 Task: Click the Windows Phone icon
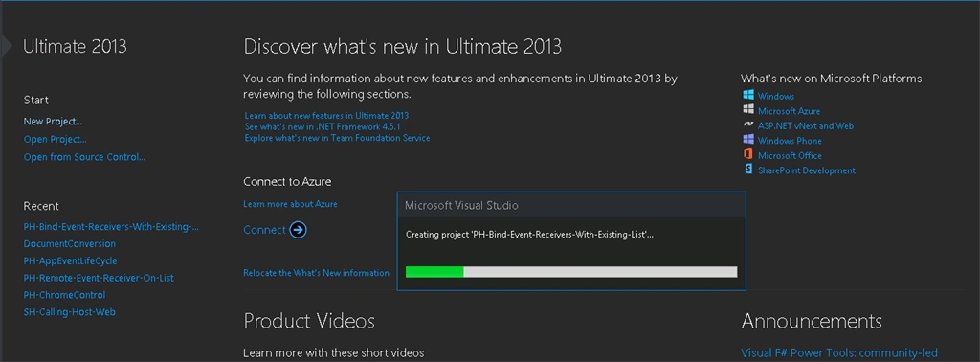(748, 140)
